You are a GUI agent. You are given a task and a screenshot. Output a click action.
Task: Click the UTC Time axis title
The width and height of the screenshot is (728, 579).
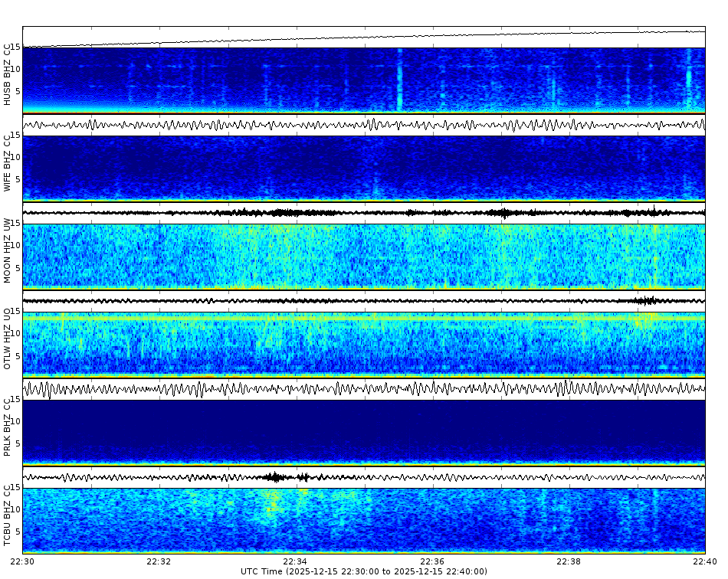pyautogui.click(x=364, y=570)
